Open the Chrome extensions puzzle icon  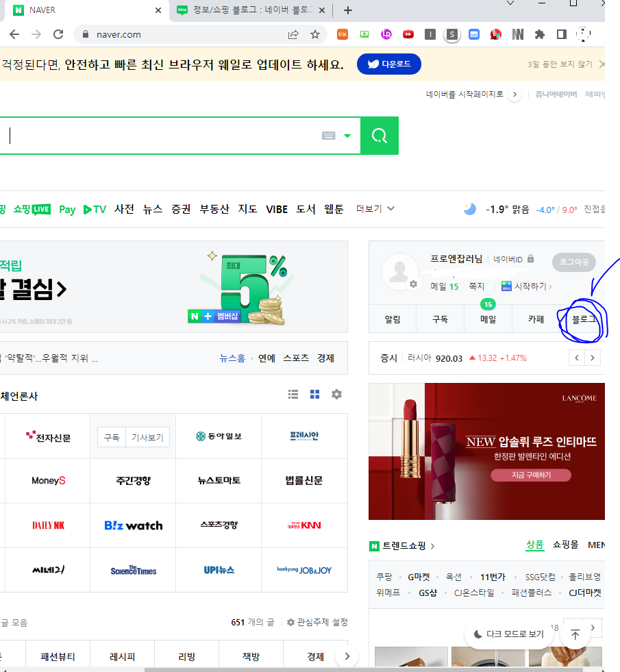point(539,34)
